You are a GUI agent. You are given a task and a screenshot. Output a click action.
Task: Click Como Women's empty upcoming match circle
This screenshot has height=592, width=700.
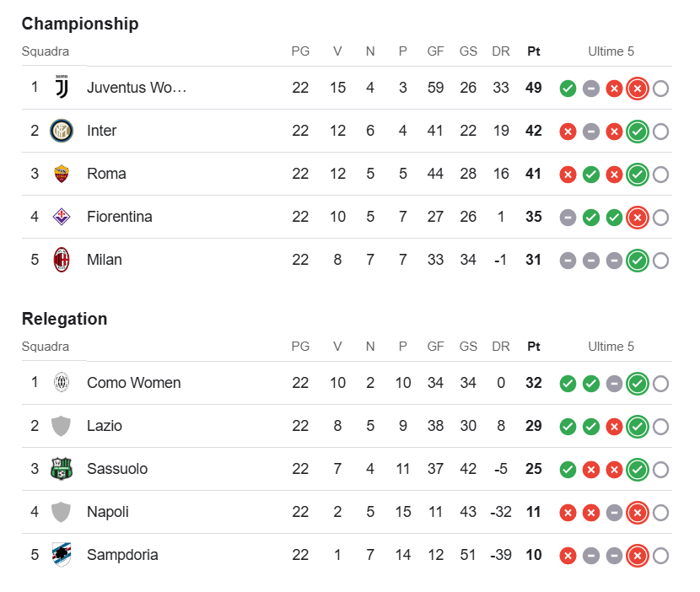pos(660,384)
